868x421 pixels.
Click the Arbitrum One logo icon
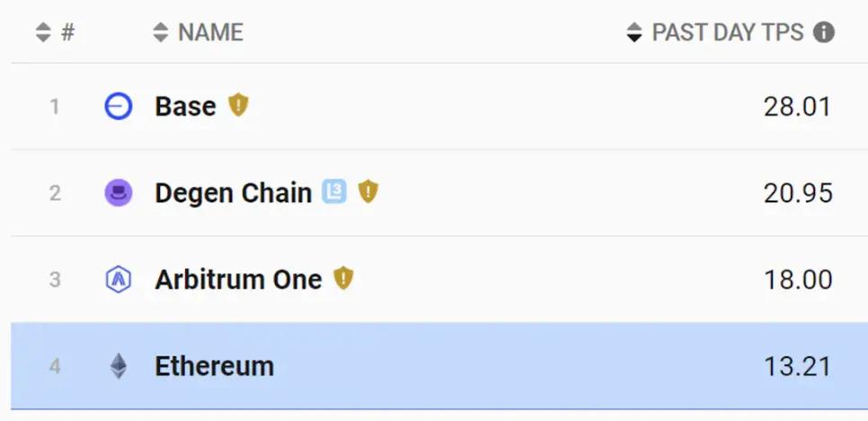tap(119, 280)
